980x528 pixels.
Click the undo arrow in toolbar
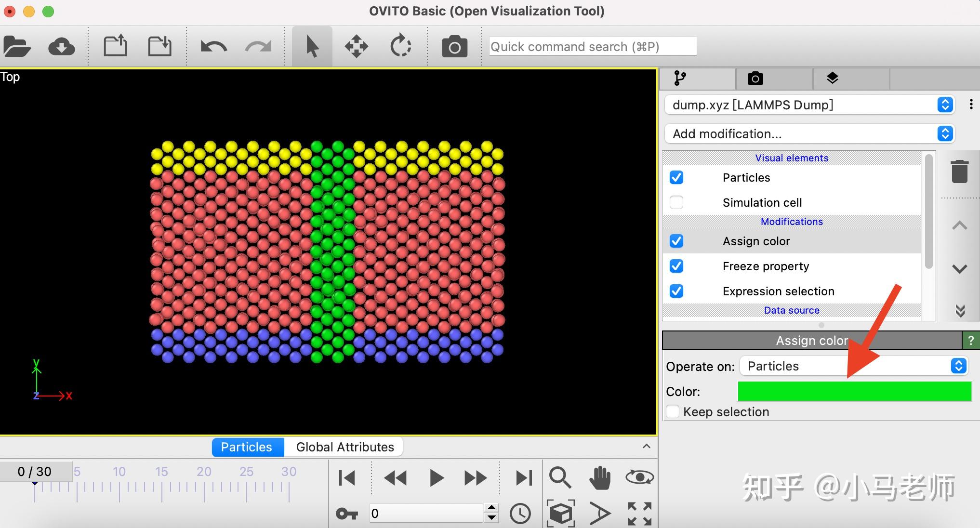[x=213, y=47]
